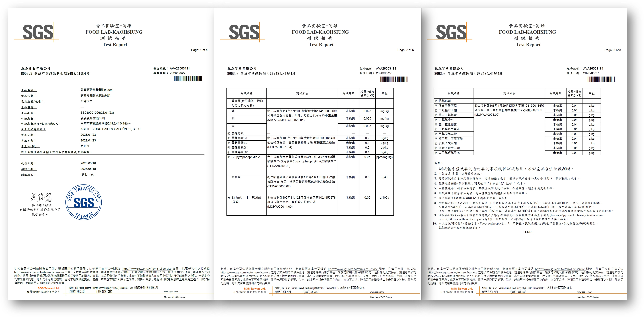Click test item 三羥基苯丁酮
The image size is (644, 317).
[447, 110]
